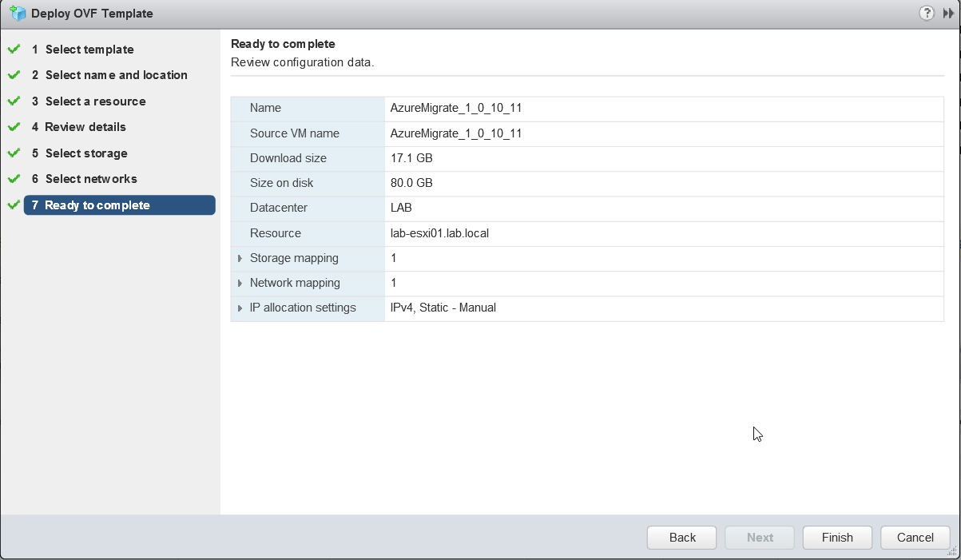Expand the Storage mapping row
The image size is (961, 560).
tap(240, 259)
